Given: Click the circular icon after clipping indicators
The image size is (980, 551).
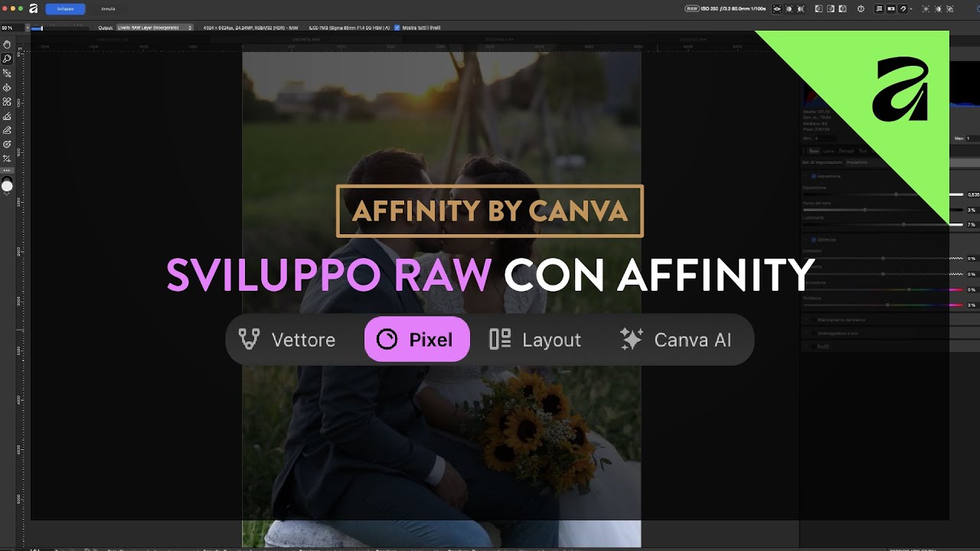Looking at the screenshot, I should coord(861,8).
